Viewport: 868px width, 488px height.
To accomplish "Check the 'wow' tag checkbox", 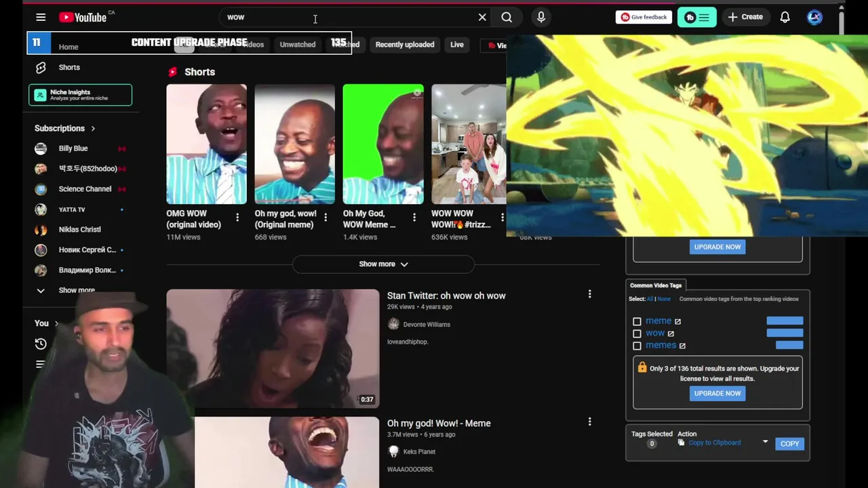I will [x=637, y=333].
